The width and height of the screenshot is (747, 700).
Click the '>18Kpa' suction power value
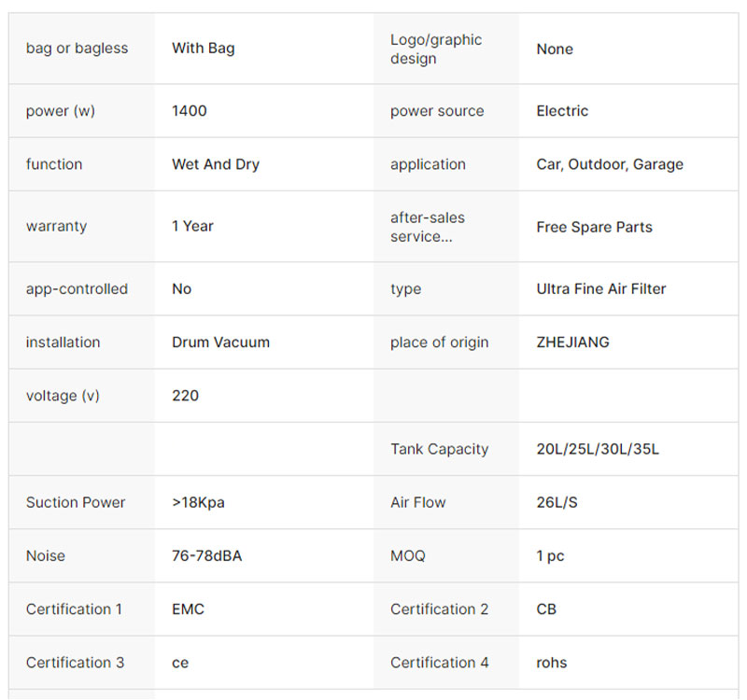(198, 502)
